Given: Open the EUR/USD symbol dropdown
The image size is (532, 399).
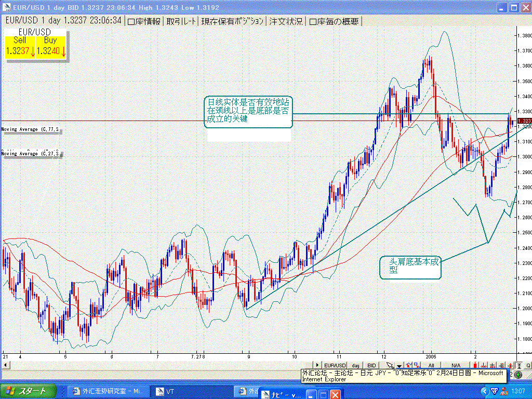Looking at the screenshot, I should (335, 365).
